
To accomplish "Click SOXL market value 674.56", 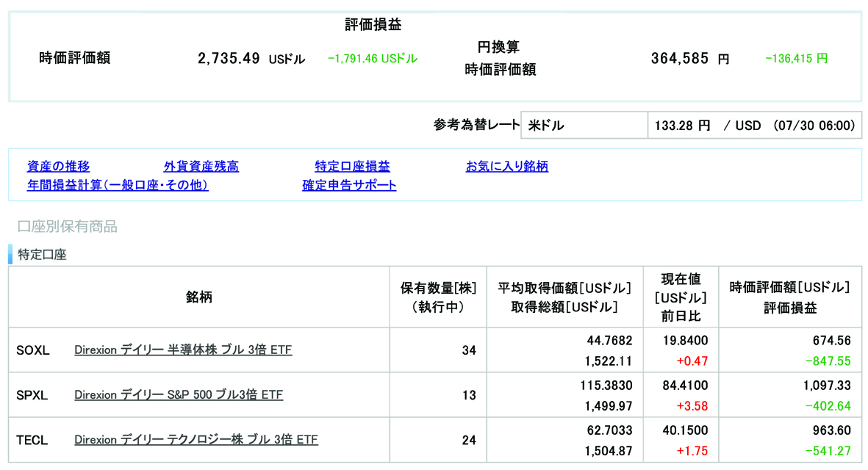I will point(831,341).
